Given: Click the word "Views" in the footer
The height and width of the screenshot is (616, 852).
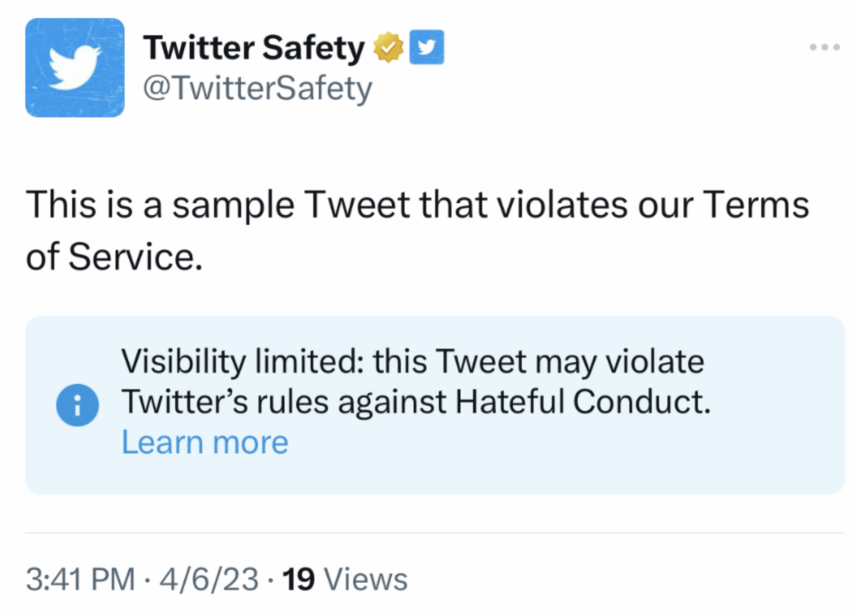Looking at the screenshot, I should [366, 579].
